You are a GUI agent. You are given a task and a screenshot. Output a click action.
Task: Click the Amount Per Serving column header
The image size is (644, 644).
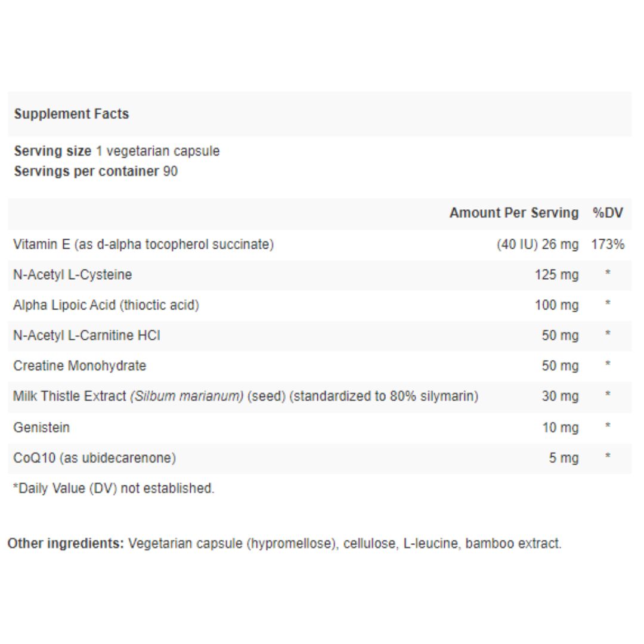coord(514,213)
